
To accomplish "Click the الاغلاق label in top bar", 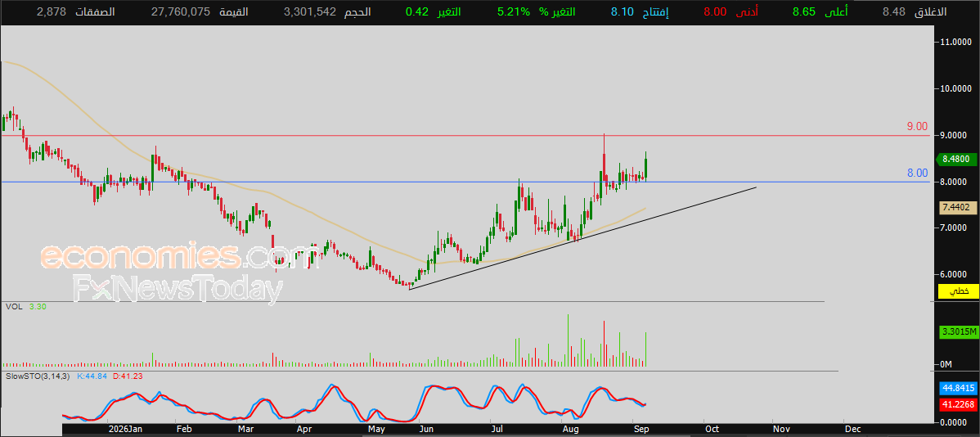I will (933, 12).
